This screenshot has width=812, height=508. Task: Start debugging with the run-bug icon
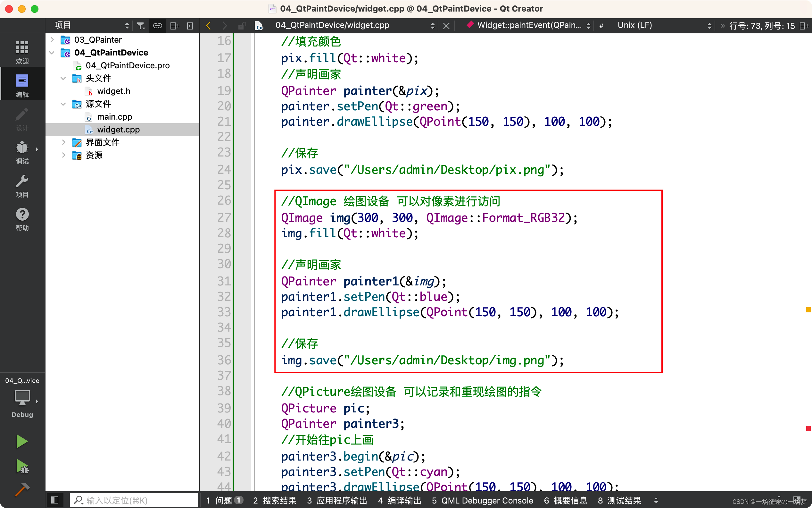22,466
